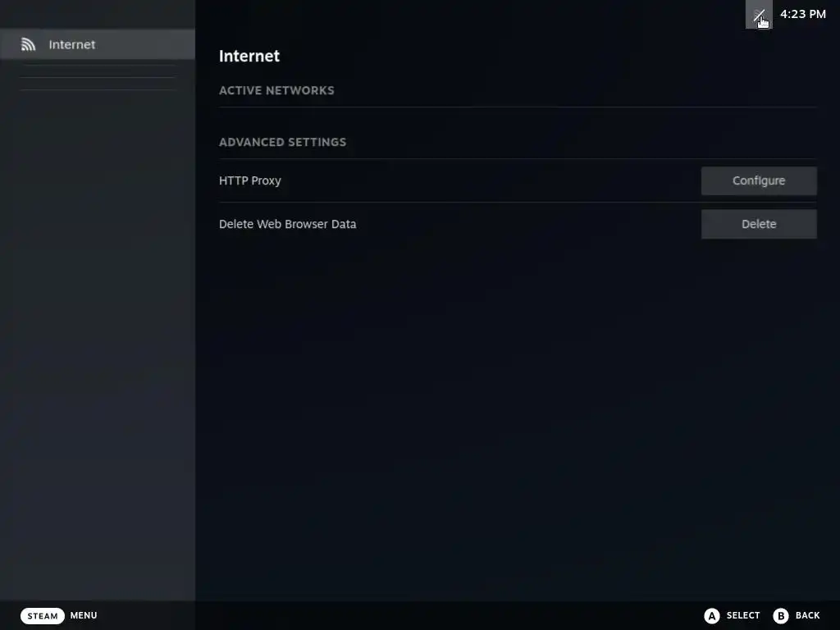Click the empty sidebar area below Internet
Image resolution: width=840 pixels, height=630 pixels.
pos(98,343)
